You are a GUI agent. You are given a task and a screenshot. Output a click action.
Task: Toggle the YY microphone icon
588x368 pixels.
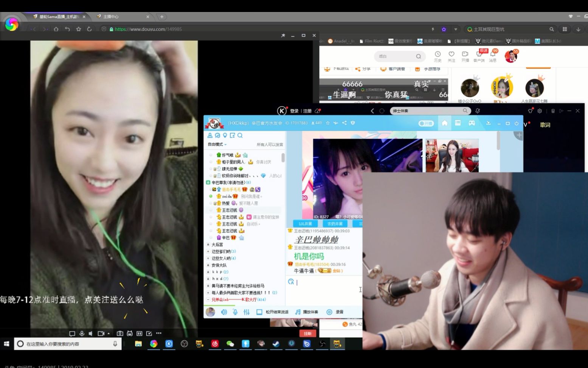tap(235, 312)
